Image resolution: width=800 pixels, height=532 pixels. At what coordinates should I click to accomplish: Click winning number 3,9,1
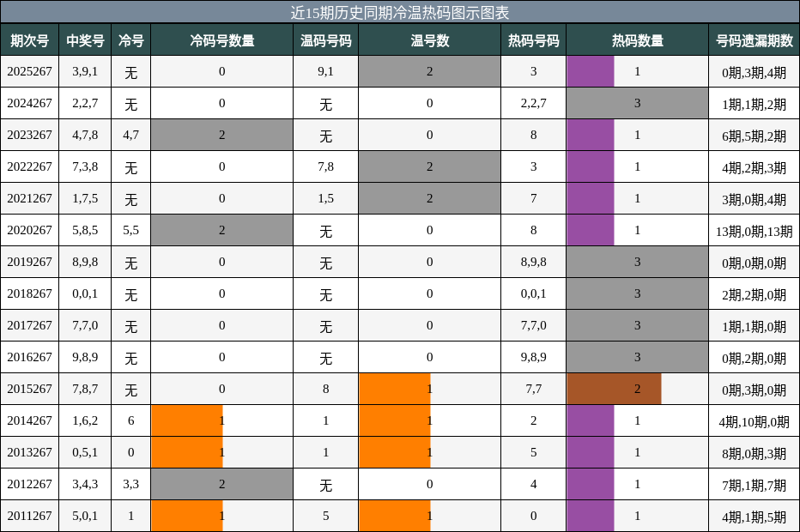click(85, 71)
